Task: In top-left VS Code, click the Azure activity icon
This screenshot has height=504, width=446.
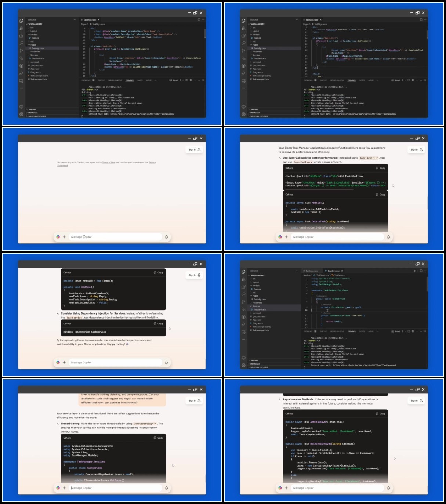Action: coord(21,28)
